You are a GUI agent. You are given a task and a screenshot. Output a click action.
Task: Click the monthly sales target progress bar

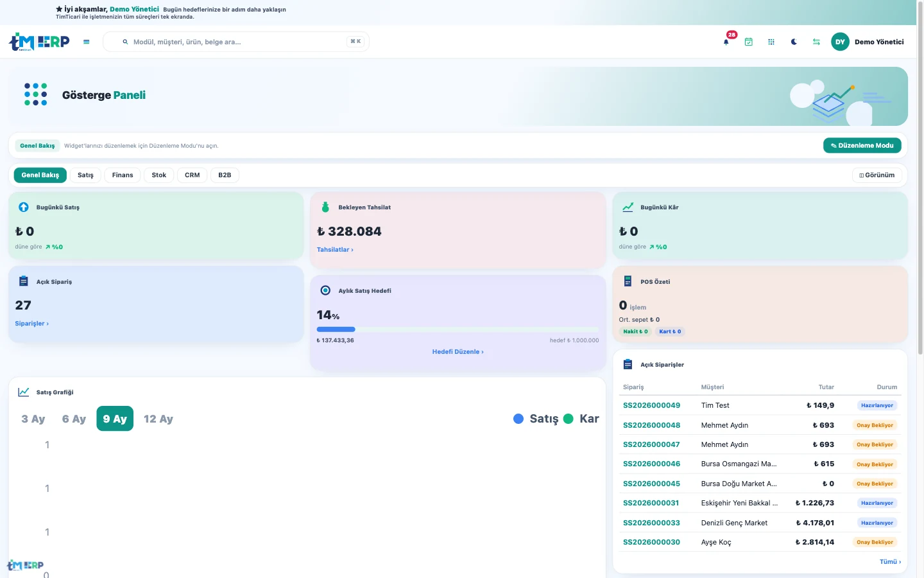pos(458,329)
